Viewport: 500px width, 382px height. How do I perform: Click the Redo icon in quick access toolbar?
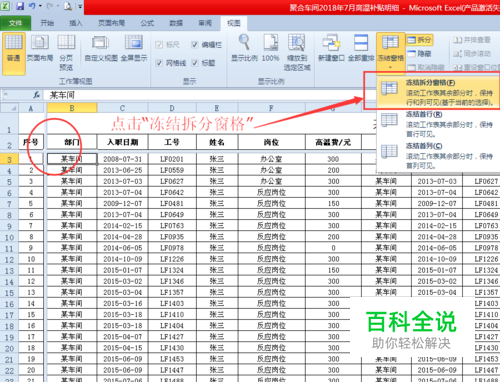pos(50,6)
